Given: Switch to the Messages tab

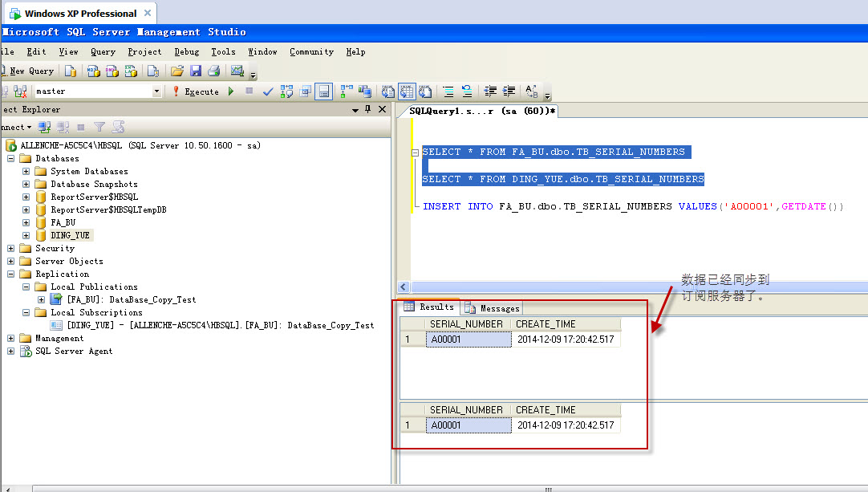Looking at the screenshot, I should tap(493, 308).
